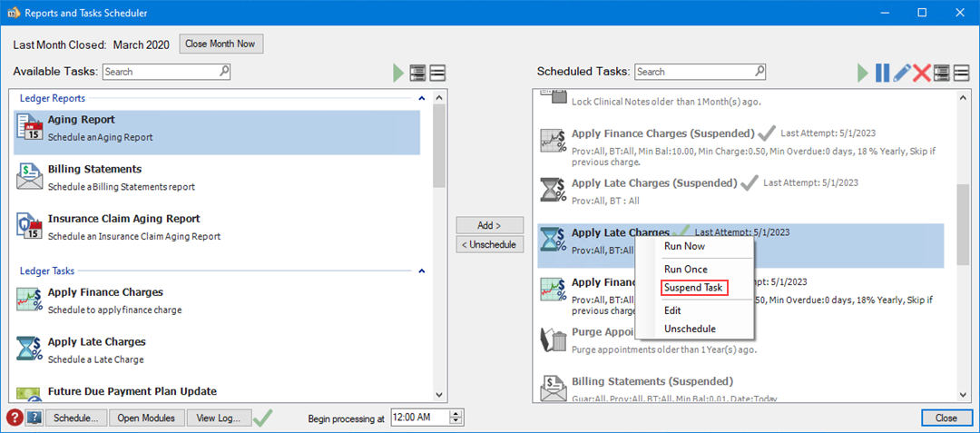Choose Suspend Task from the context menu
This screenshot has height=433, width=980.
[693, 288]
